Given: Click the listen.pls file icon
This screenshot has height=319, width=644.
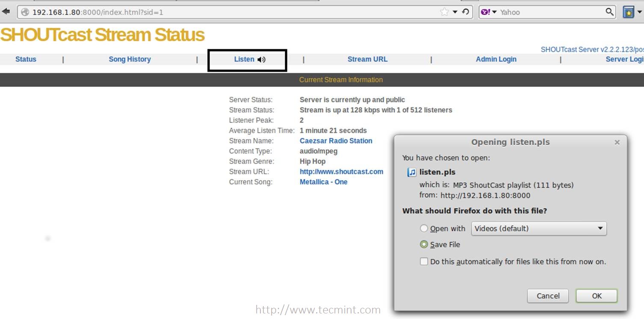Looking at the screenshot, I should [412, 172].
